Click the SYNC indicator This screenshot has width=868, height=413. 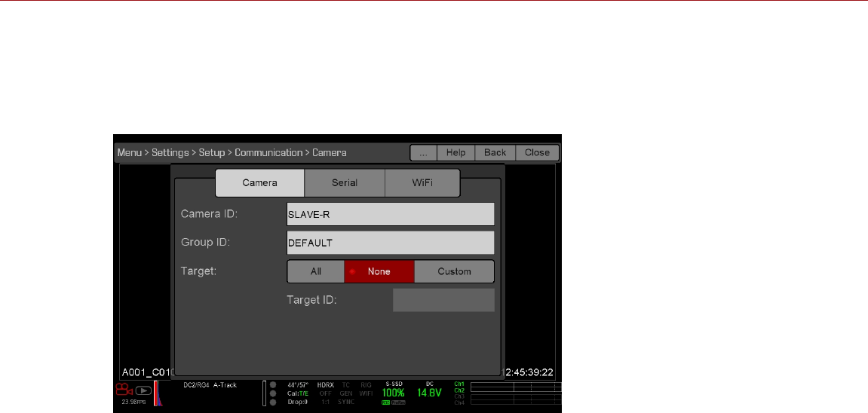[x=346, y=402]
